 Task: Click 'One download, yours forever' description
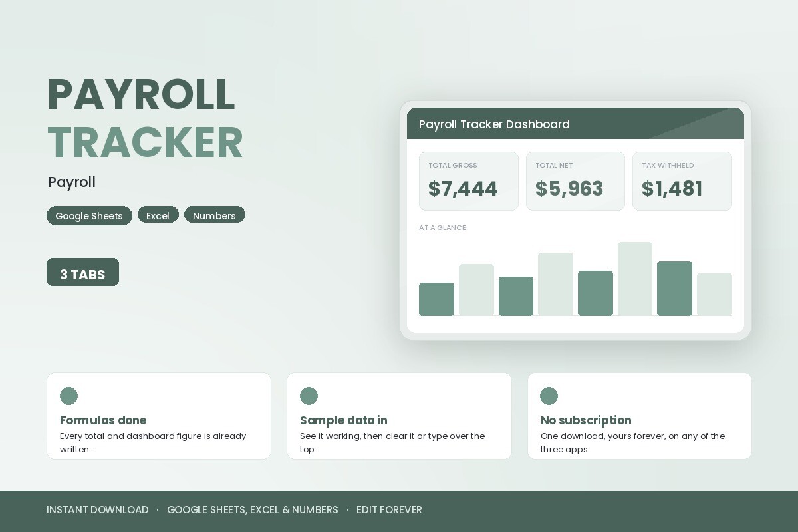click(x=632, y=442)
